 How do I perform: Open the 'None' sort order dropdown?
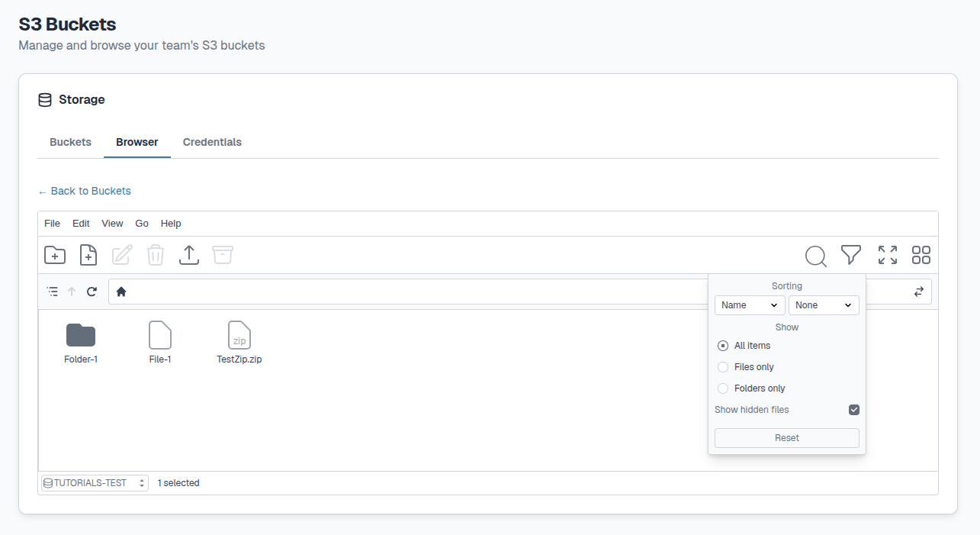pos(824,305)
